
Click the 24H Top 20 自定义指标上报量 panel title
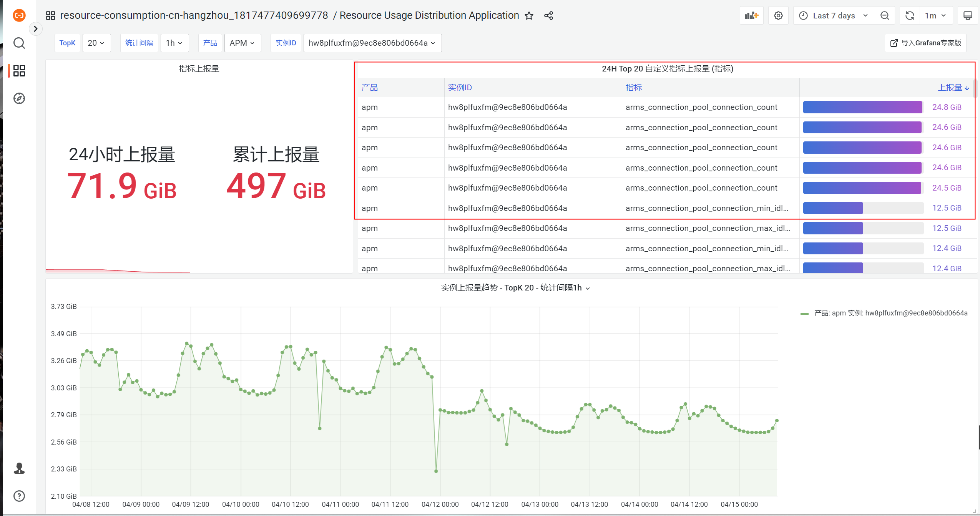[x=668, y=69]
